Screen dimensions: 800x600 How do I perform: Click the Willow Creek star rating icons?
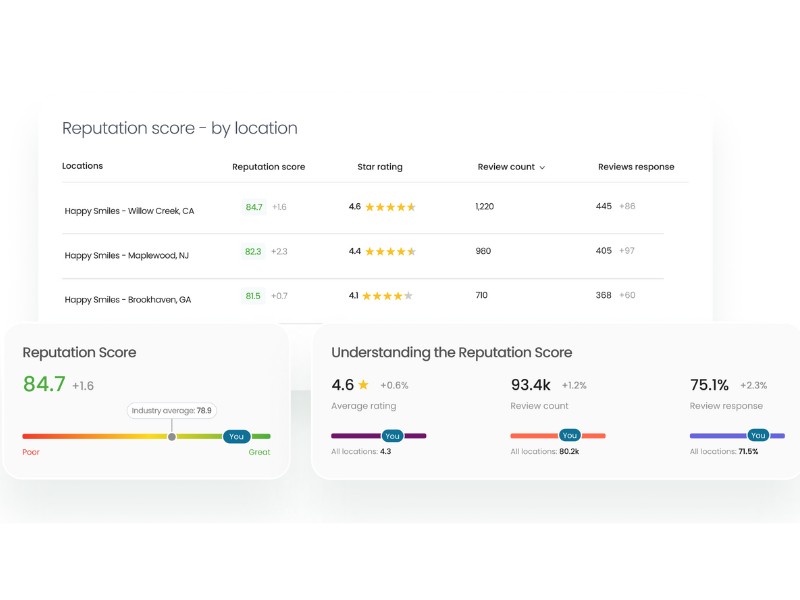[x=390, y=207]
